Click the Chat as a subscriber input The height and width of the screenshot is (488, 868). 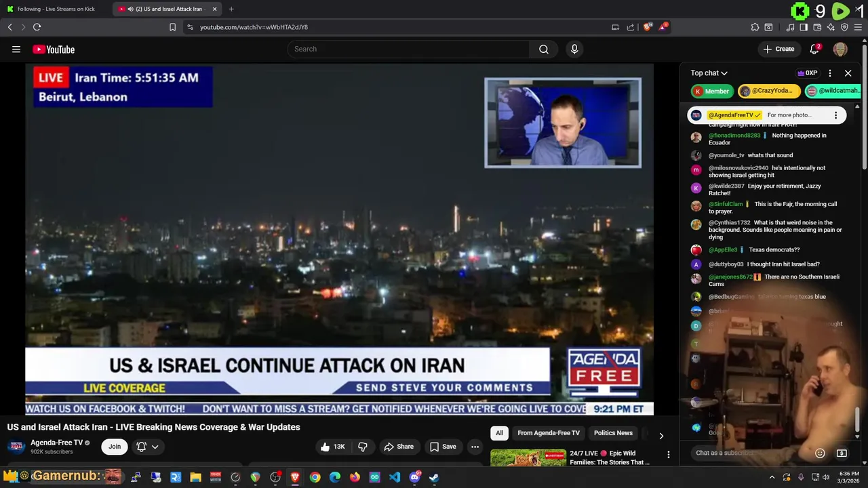(751, 453)
